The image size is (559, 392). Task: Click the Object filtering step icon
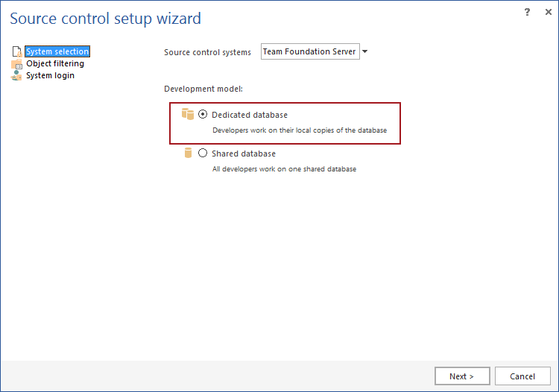coord(16,64)
